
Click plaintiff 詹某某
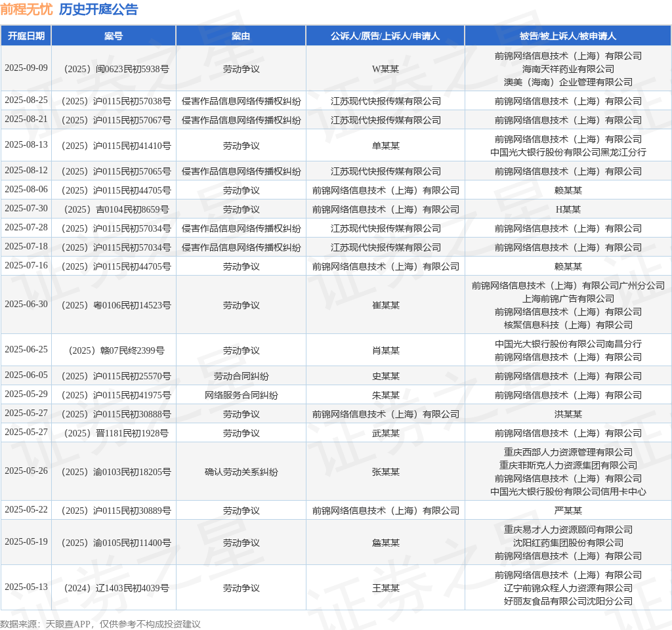click(x=385, y=543)
